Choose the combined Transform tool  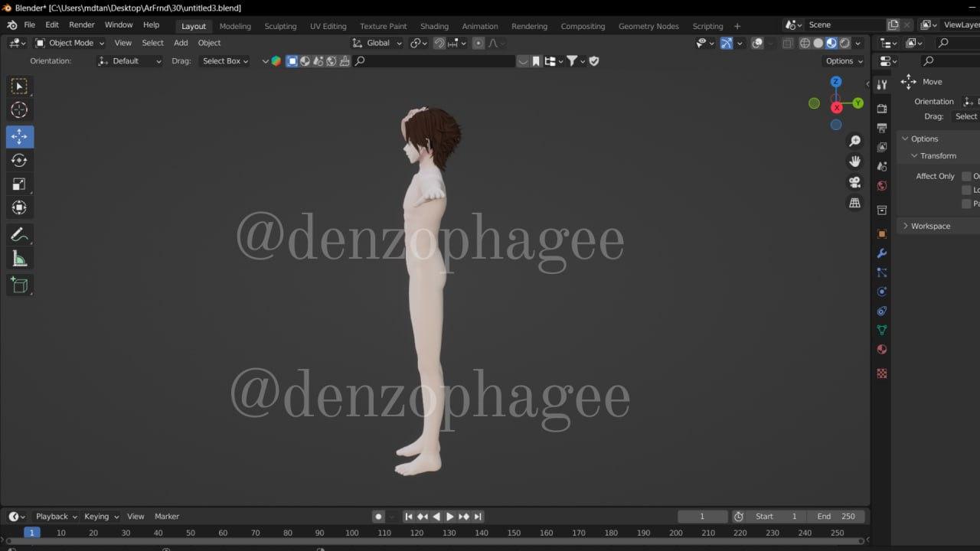[20, 207]
